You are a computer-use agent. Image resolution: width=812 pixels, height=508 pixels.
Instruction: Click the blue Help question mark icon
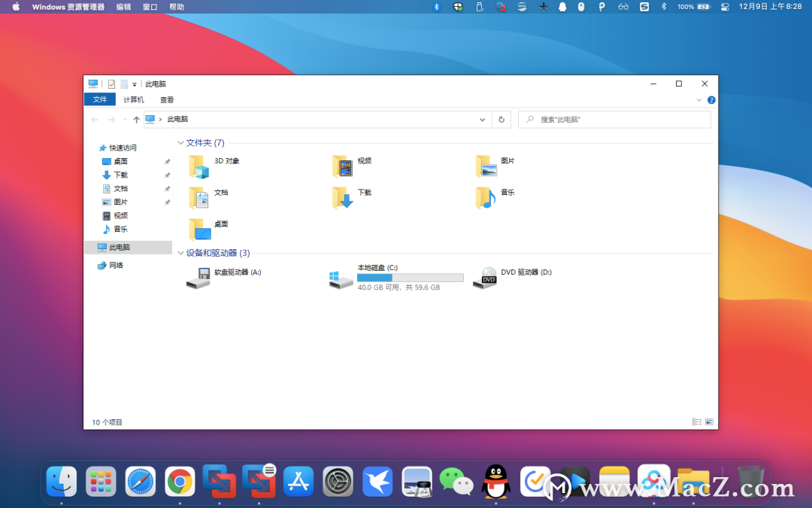(711, 100)
